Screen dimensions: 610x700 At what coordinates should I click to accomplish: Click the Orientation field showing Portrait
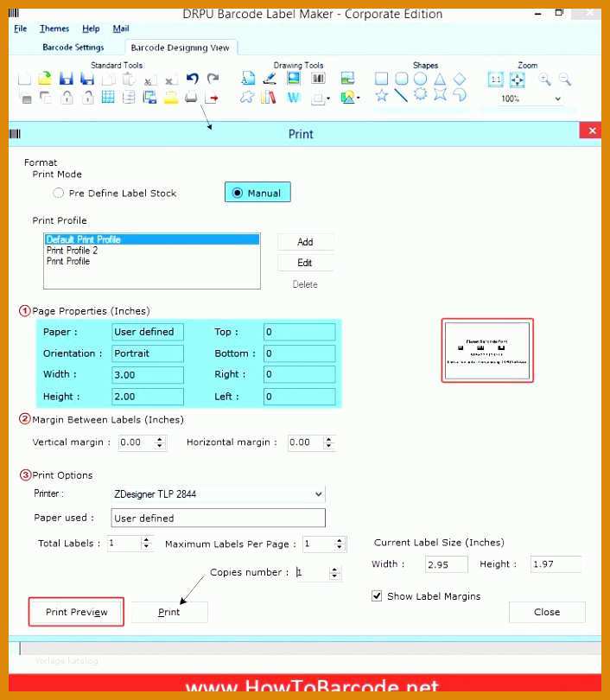[147, 353]
